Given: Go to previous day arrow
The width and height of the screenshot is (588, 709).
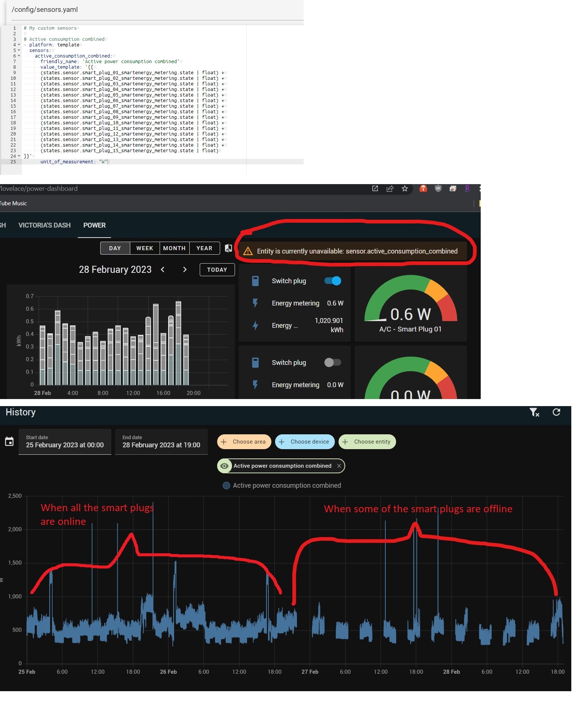Looking at the screenshot, I should click(163, 269).
